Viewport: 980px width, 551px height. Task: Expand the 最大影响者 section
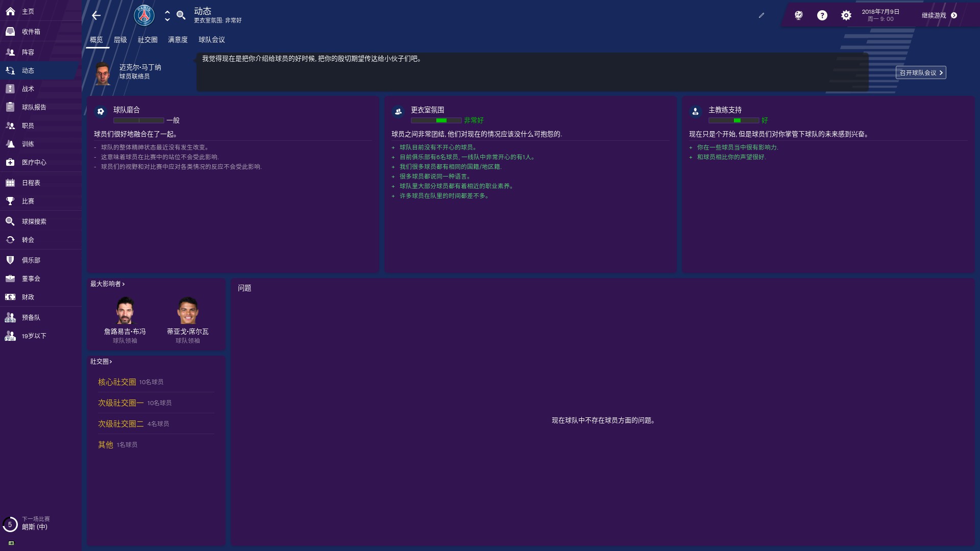(x=107, y=284)
